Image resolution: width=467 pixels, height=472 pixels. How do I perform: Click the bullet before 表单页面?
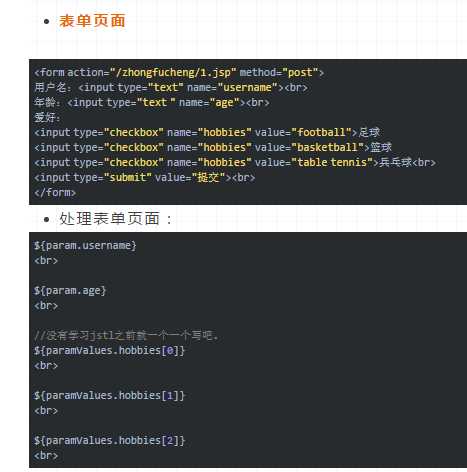coord(46,22)
